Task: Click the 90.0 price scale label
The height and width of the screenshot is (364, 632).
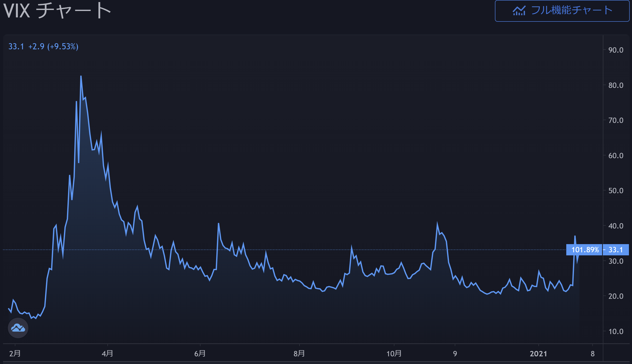Action: point(616,50)
